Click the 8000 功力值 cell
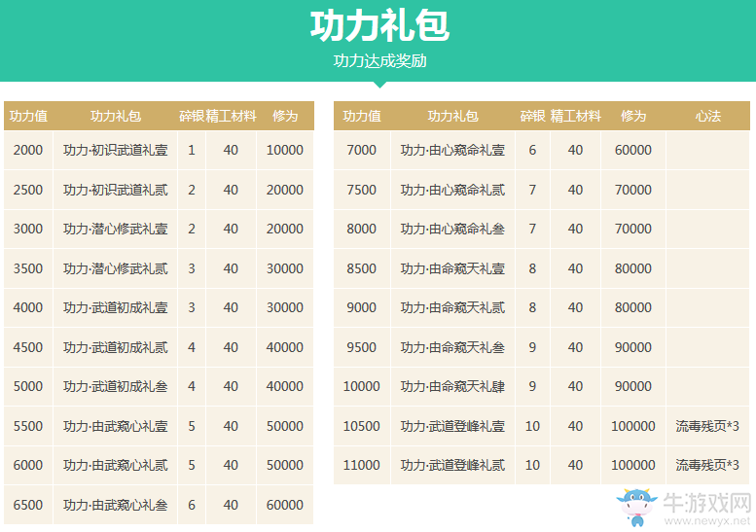This screenshot has width=756, height=532. click(362, 229)
